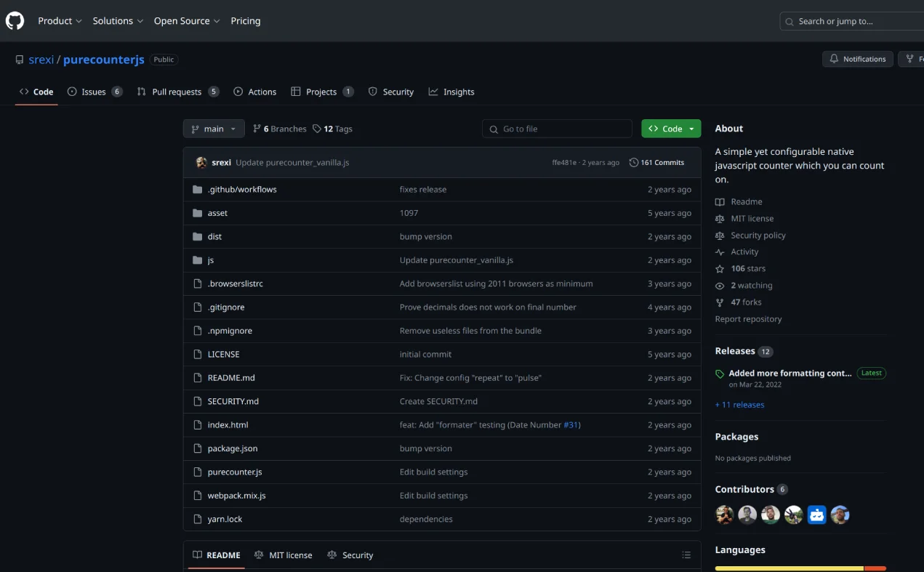Click the asset folder icon
Image resolution: width=924 pixels, height=572 pixels.
[x=197, y=213]
